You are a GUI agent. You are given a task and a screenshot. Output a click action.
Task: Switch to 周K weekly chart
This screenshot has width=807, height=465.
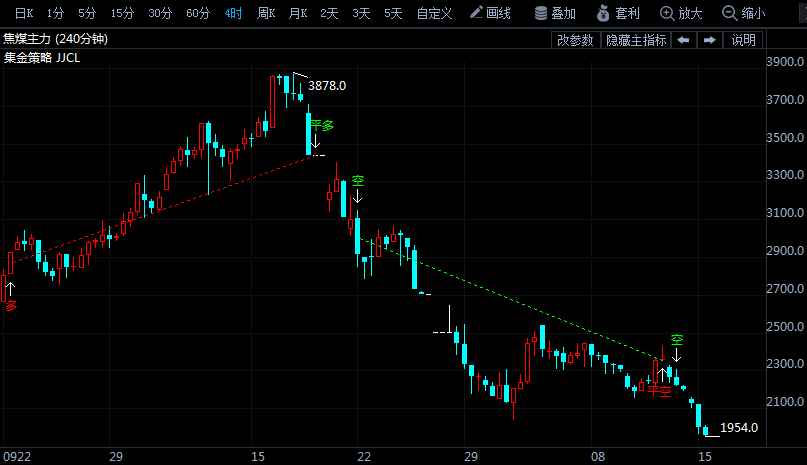coord(266,13)
